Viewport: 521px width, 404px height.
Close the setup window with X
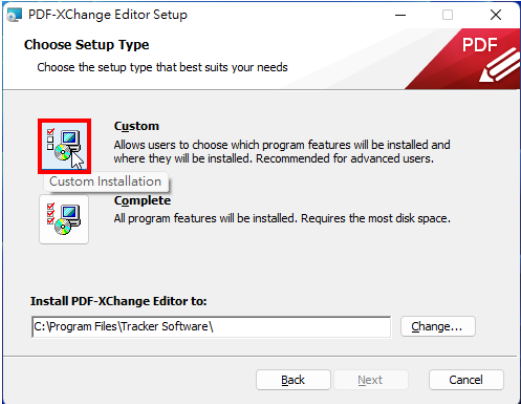tap(496, 15)
